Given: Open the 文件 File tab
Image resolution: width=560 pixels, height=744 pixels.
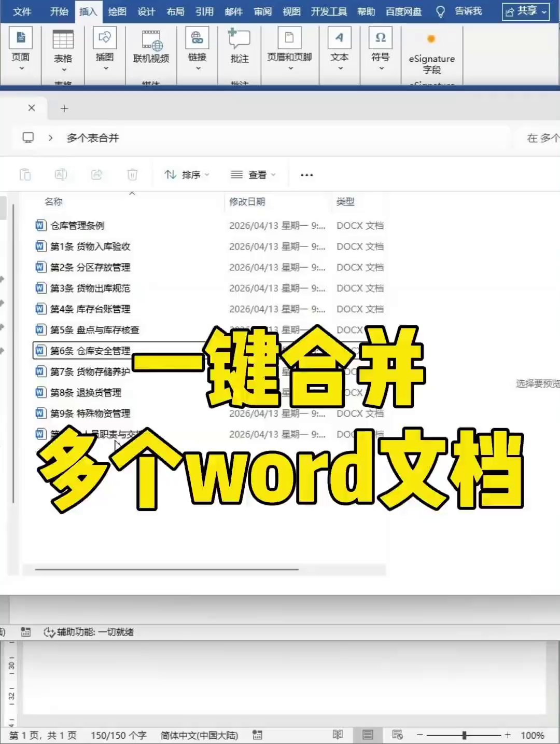Looking at the screenshot, I should pos(22,11).
